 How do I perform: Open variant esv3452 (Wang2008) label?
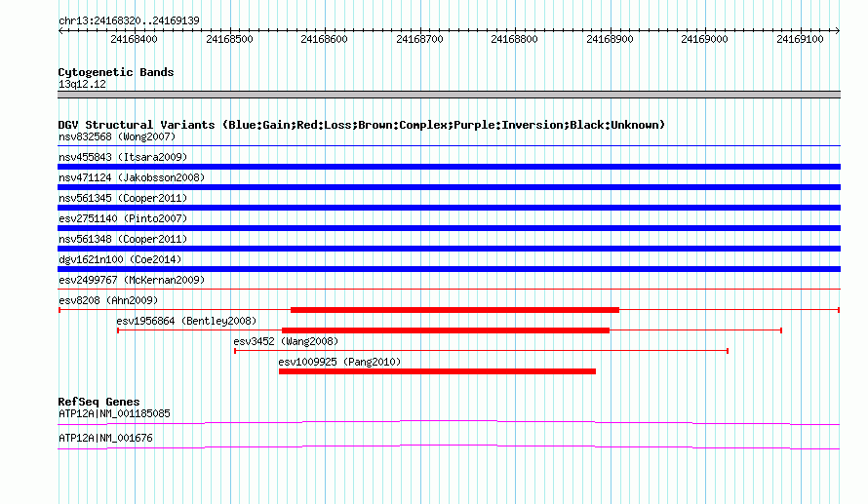point(286,341)
